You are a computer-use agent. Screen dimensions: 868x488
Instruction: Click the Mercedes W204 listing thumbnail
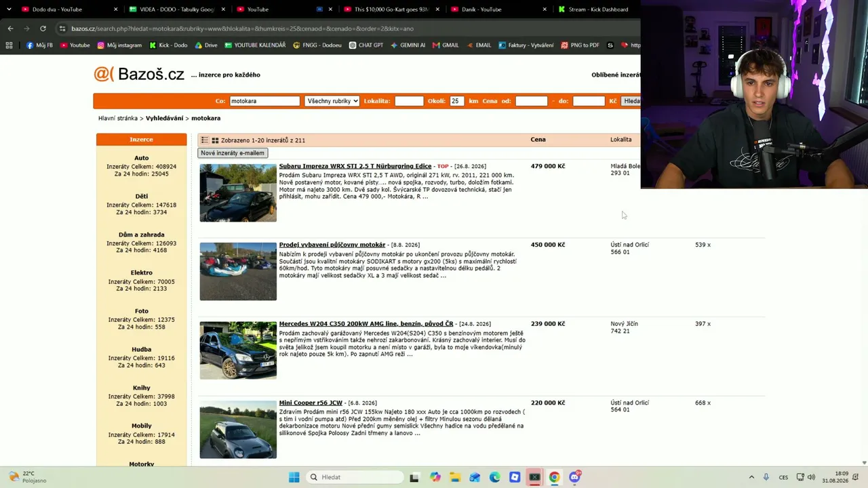tap(238, 350)
